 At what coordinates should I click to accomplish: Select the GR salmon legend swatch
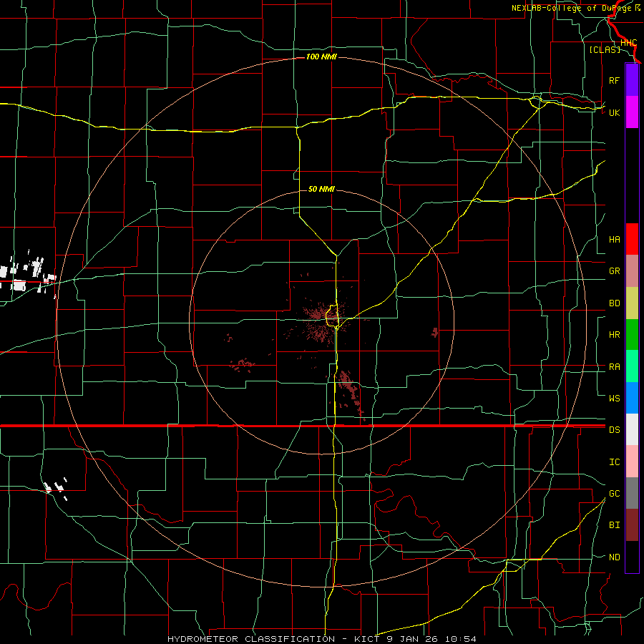click(632, 271)
